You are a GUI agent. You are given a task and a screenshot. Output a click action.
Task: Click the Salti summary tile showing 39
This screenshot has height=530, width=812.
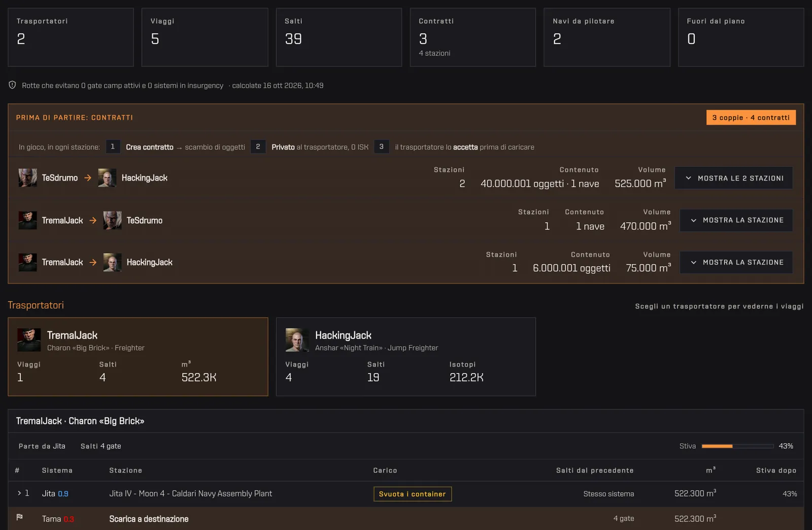click(339, 37)
